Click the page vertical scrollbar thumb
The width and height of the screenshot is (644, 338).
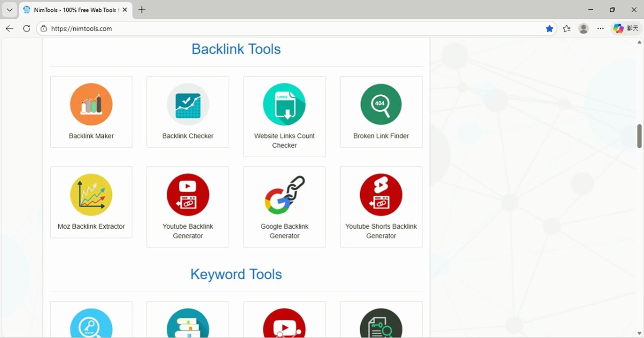tap(639, 136)
